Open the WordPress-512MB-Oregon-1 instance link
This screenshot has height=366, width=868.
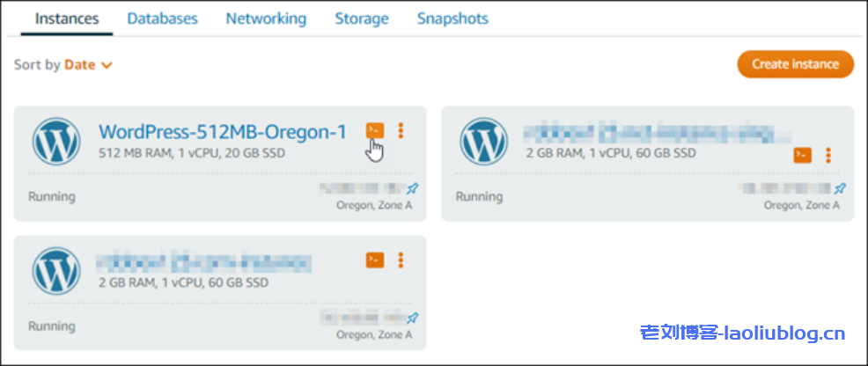222,132
